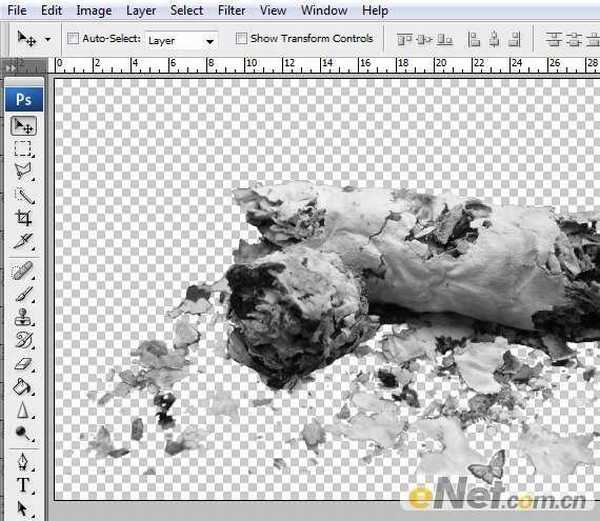Open the Window menu

click(324, 11)
